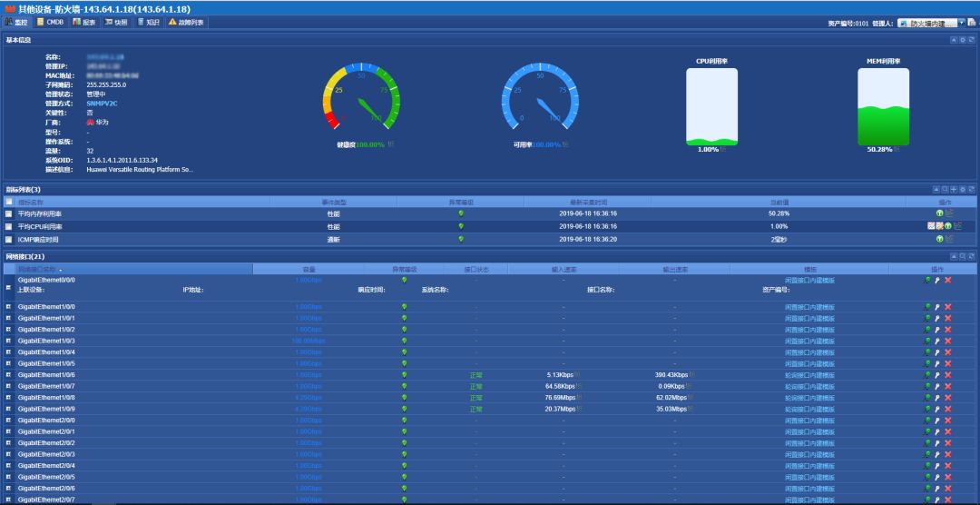Tick checkbox for ICMP响应时间 metric
The height and width of the screenshot is (505, 980).
9,239
